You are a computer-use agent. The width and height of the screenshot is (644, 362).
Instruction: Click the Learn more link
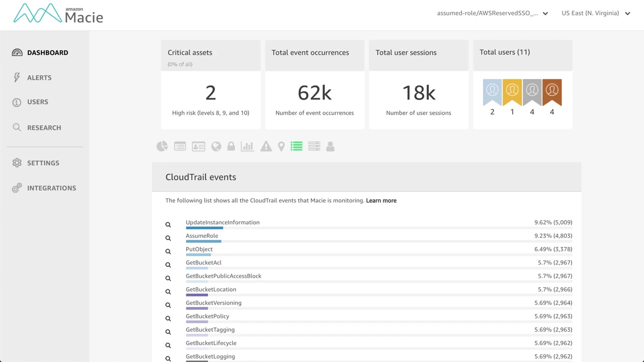click(x=381, y=201)
